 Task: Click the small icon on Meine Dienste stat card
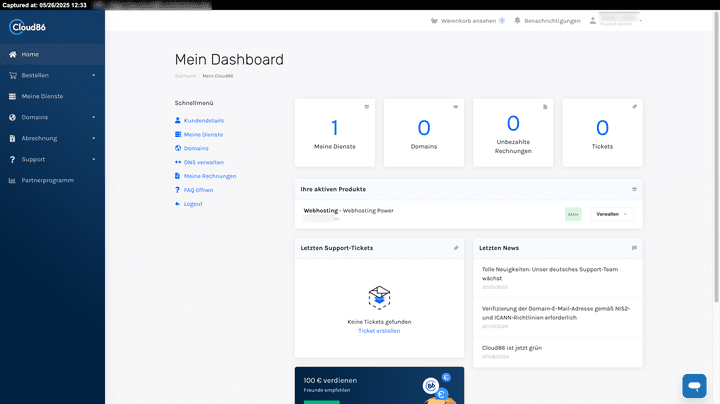366,107
